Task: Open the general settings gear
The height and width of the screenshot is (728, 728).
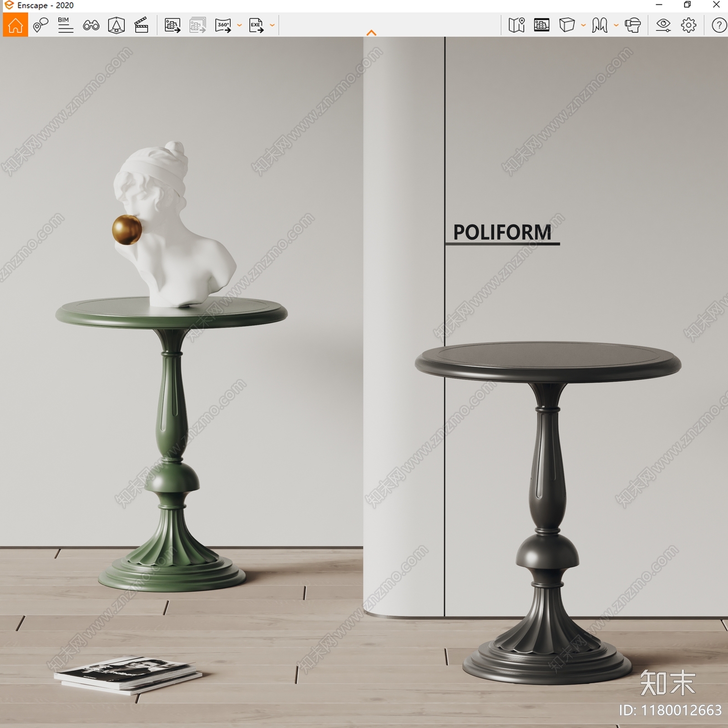Action: coord(688,25)
